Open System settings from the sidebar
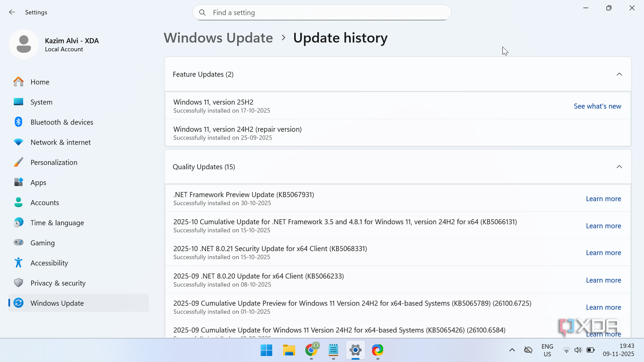The image size is (644, 362). pos(41,102)
